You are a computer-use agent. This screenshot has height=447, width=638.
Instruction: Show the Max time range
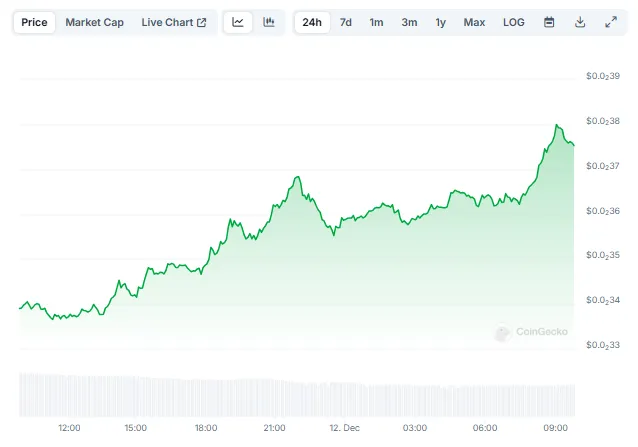pyautogui.click(x=474, y=22)
